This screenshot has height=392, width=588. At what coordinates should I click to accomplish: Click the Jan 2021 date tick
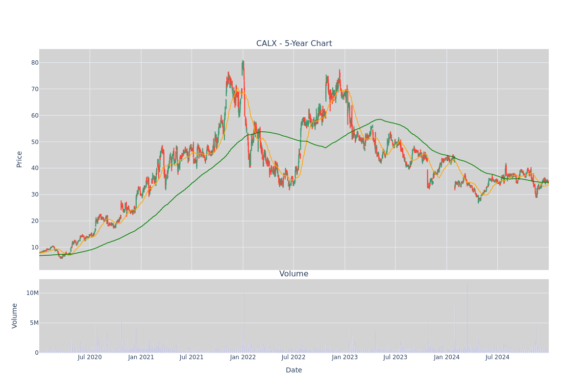[141, 357]
